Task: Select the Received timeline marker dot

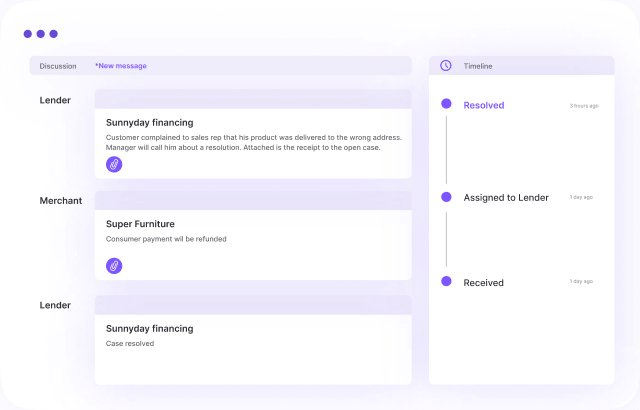Action: point(446,282)
